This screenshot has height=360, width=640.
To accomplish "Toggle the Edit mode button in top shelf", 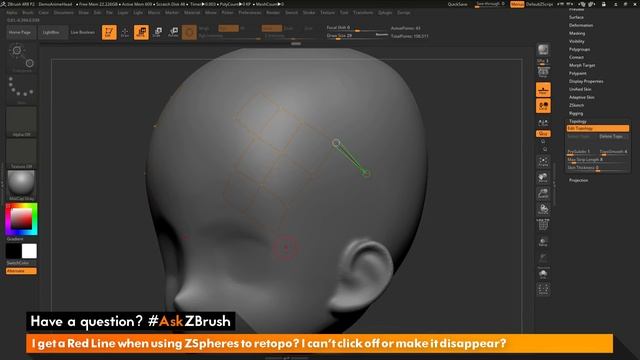I will coord(109,32).
